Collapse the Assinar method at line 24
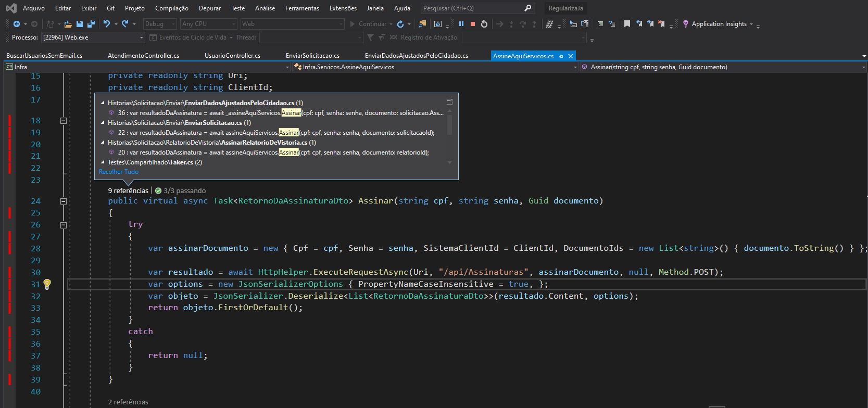 64,201
